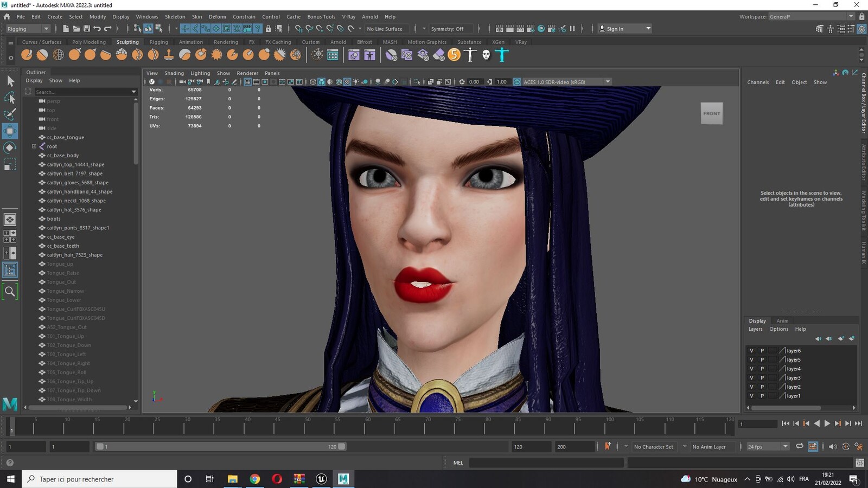Toggle the color management ACES button
868x488 pixels.
(x=517, y=82)
